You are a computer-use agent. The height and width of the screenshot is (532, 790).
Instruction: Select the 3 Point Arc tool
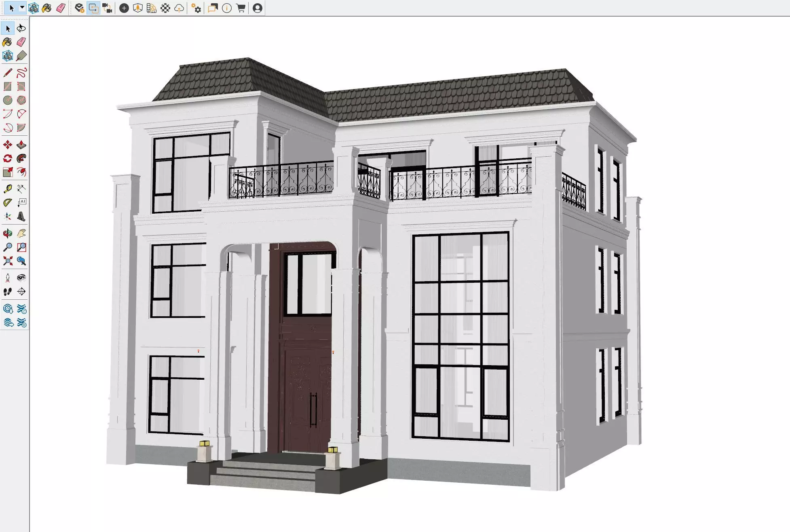(x=8, y=128)
